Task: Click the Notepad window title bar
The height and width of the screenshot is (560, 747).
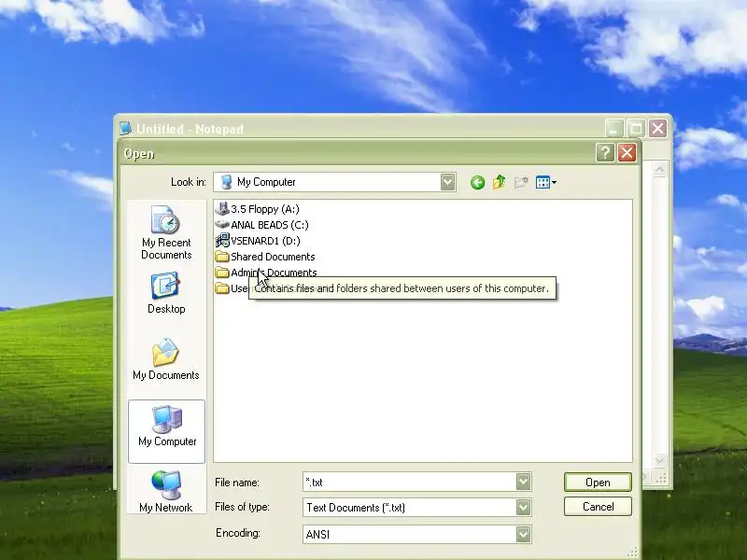Action: (362, 129)
